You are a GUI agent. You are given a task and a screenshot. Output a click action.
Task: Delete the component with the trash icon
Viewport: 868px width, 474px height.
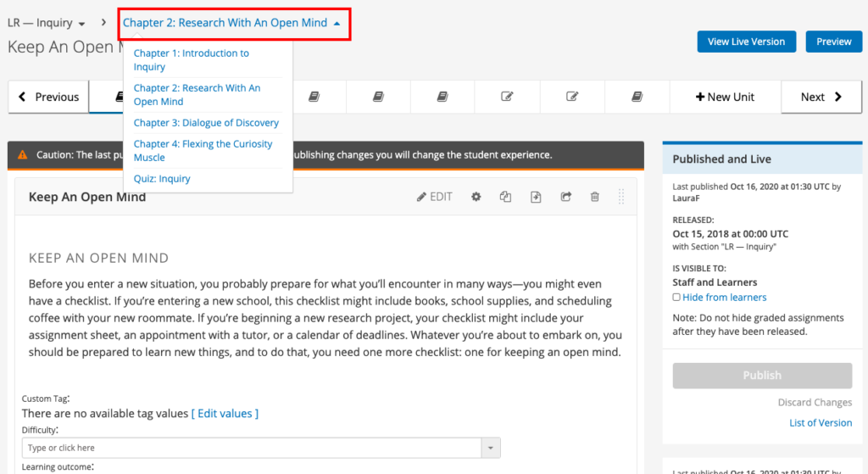[594, 197]
